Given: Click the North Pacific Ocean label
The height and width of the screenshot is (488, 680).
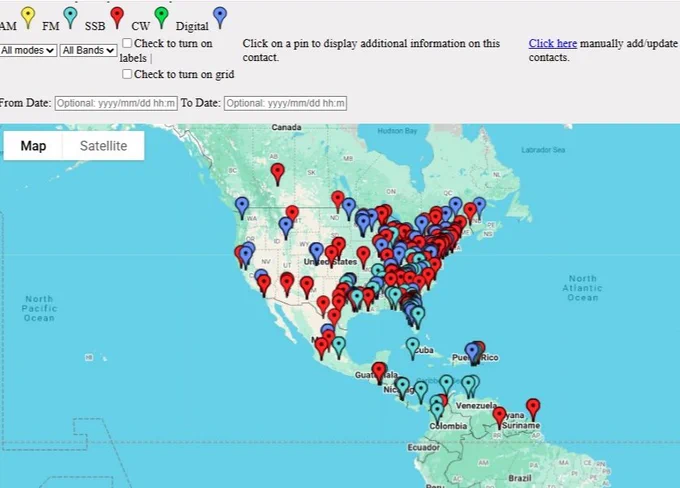Looking at the screenshot, I should tap(39, 308).
